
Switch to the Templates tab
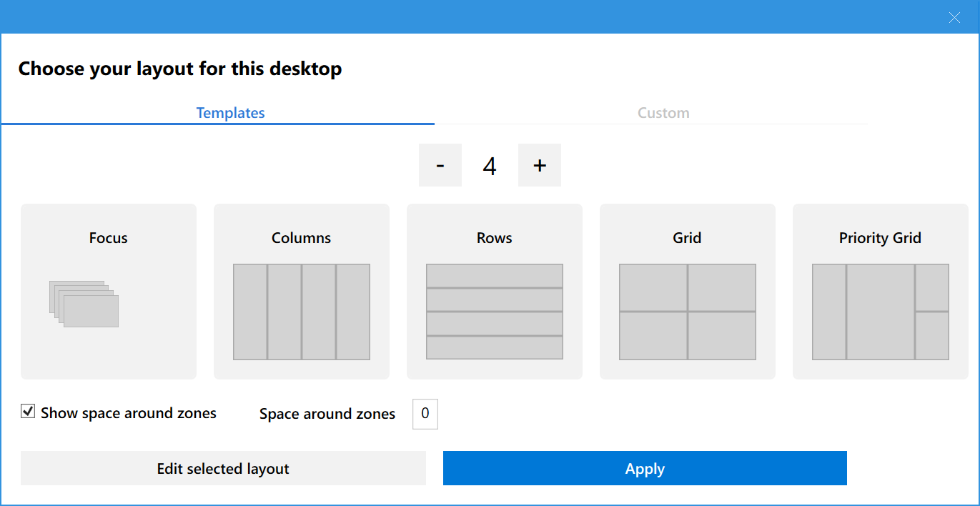(x=230, y=113)
